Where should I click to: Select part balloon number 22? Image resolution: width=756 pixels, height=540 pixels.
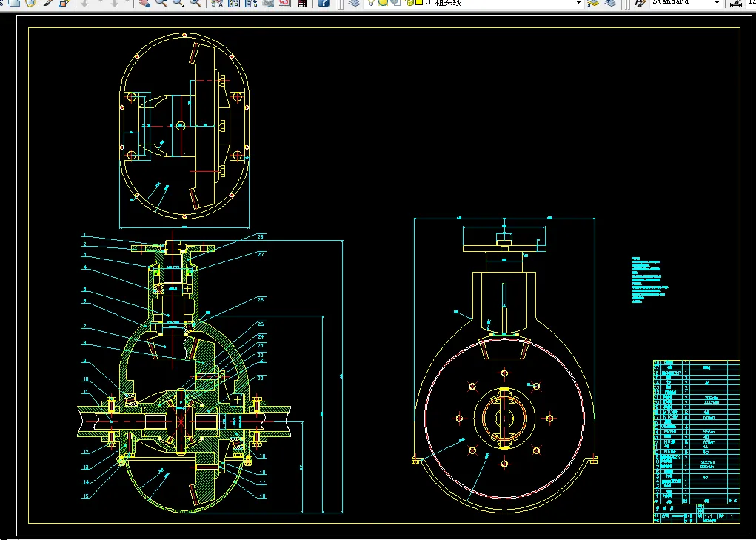pyautogui.click(x=261, y=354)
